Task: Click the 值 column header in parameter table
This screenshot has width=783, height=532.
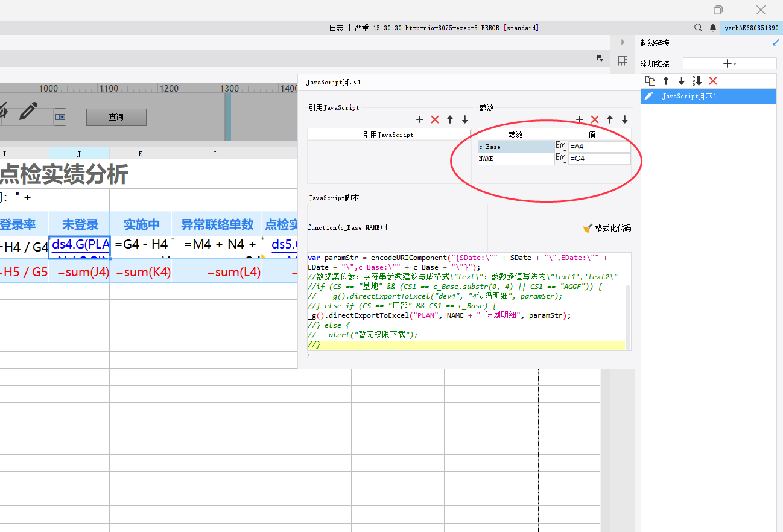Action: click(592, 135)
